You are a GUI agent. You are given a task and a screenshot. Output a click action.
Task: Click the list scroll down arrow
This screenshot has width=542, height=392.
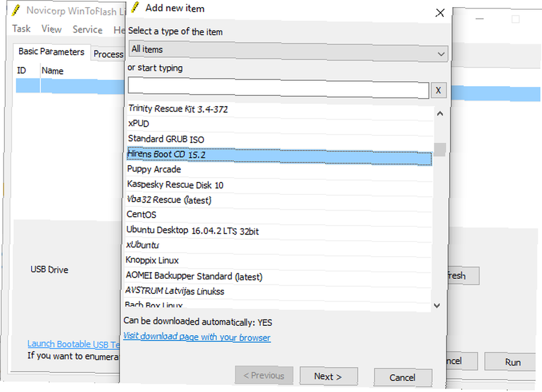[437, 305]
